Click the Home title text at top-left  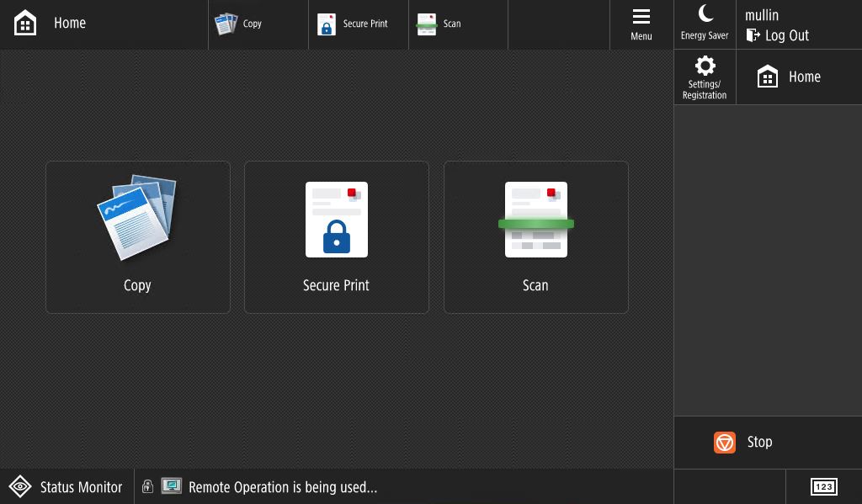coord(70,24)
